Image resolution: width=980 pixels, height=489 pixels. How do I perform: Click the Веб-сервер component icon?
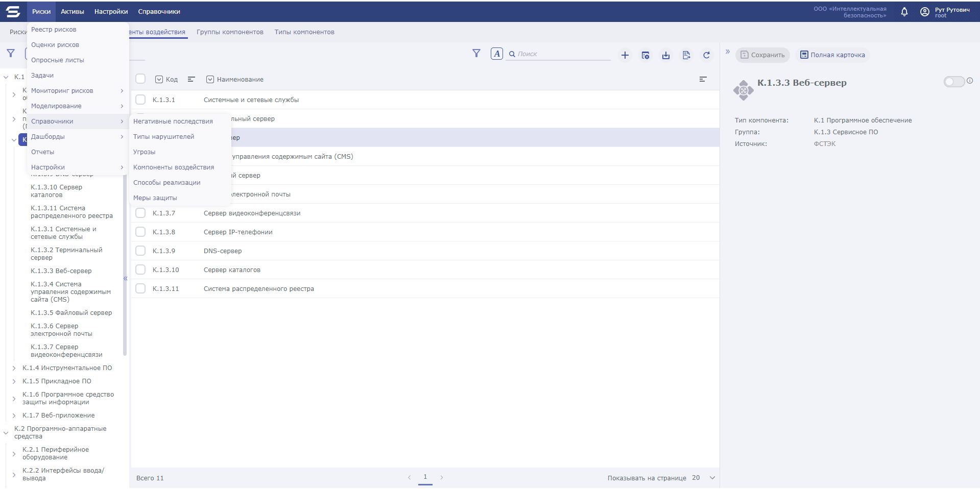(x=744, y=90)
